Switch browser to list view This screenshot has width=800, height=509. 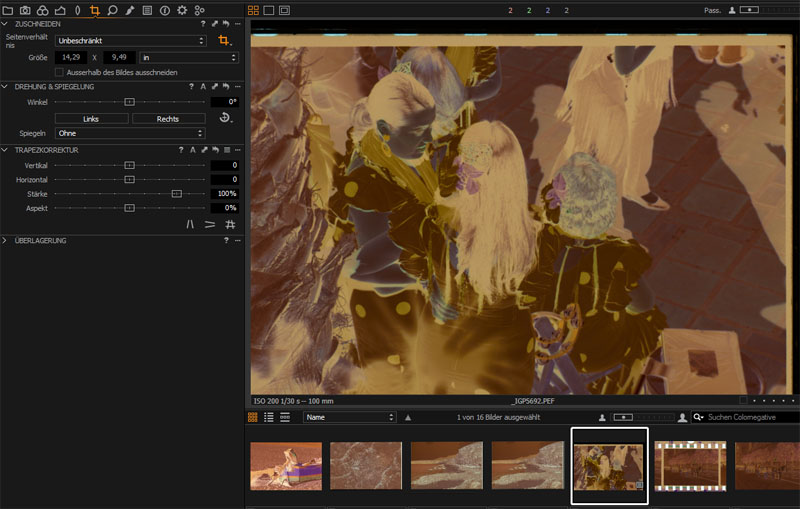pos(268,417)
